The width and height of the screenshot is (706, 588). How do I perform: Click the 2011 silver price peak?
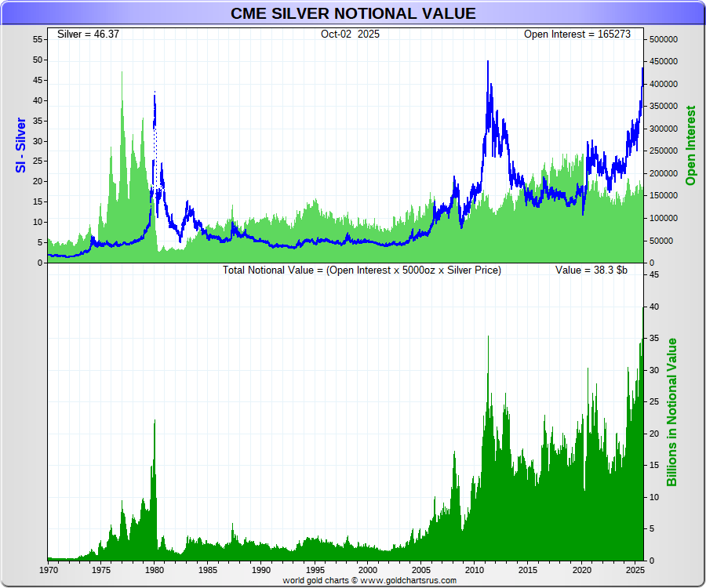point(488,62)
